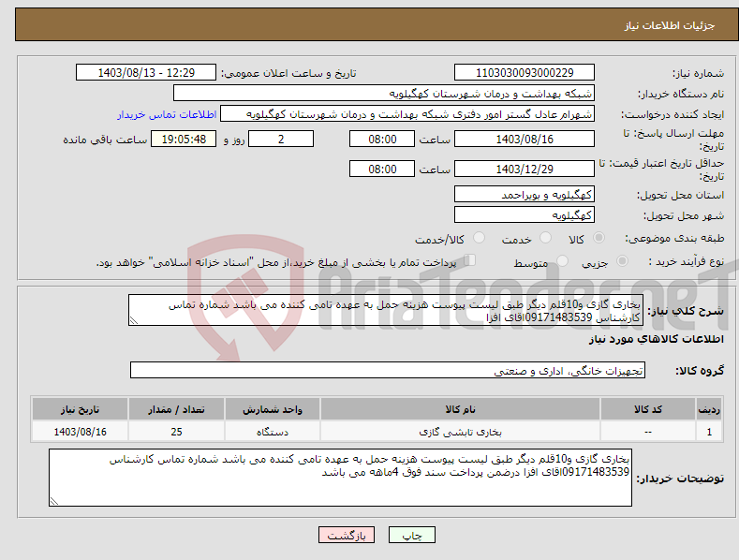Click the اطلاعات کالاهای مورد نیاز section heading
Image resolution: width=739 pixels, height=560 pixels.
(656, 339)
